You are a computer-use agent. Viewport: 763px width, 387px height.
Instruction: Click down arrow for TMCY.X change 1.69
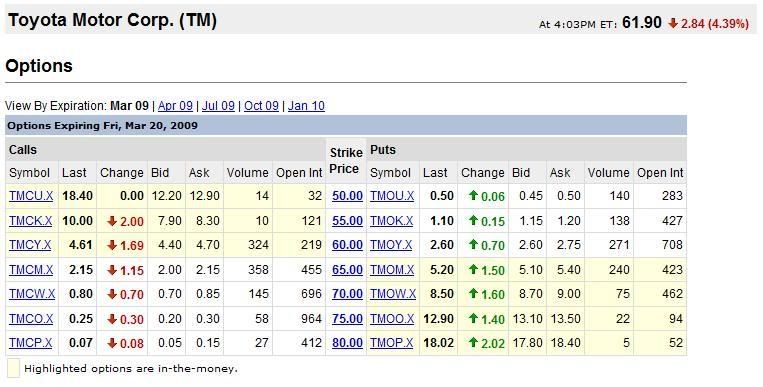click(x=112, y=245)
